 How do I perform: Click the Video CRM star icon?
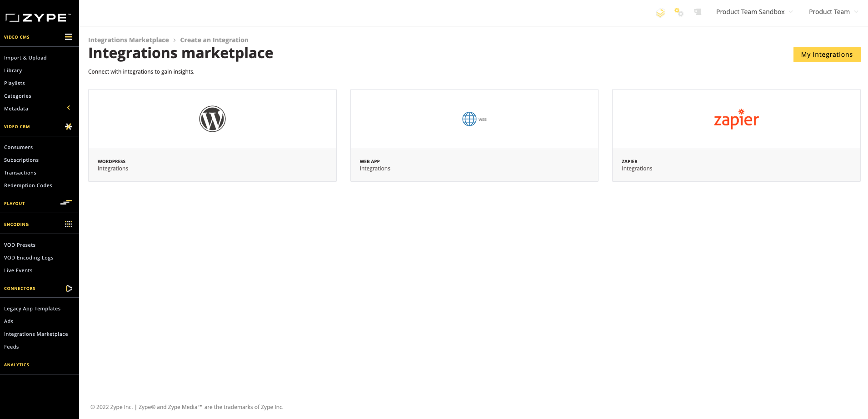[69, 126]
